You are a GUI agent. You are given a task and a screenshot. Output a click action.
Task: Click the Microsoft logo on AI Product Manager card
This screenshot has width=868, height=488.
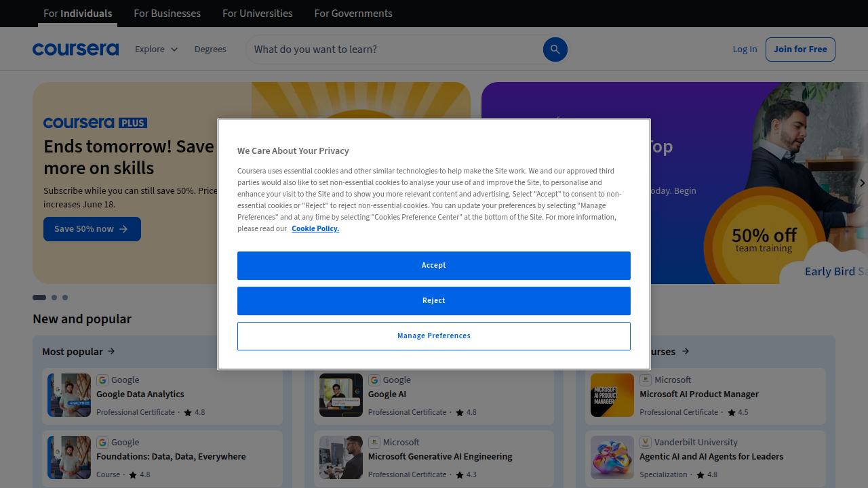pyautogui.click(x=646, y=380)
